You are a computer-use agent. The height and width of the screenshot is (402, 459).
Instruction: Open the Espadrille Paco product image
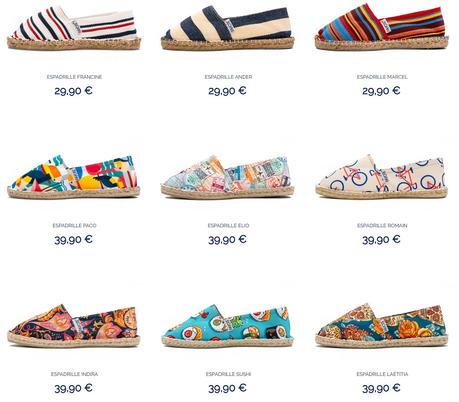pyautogui.click(x=74, y=176)
